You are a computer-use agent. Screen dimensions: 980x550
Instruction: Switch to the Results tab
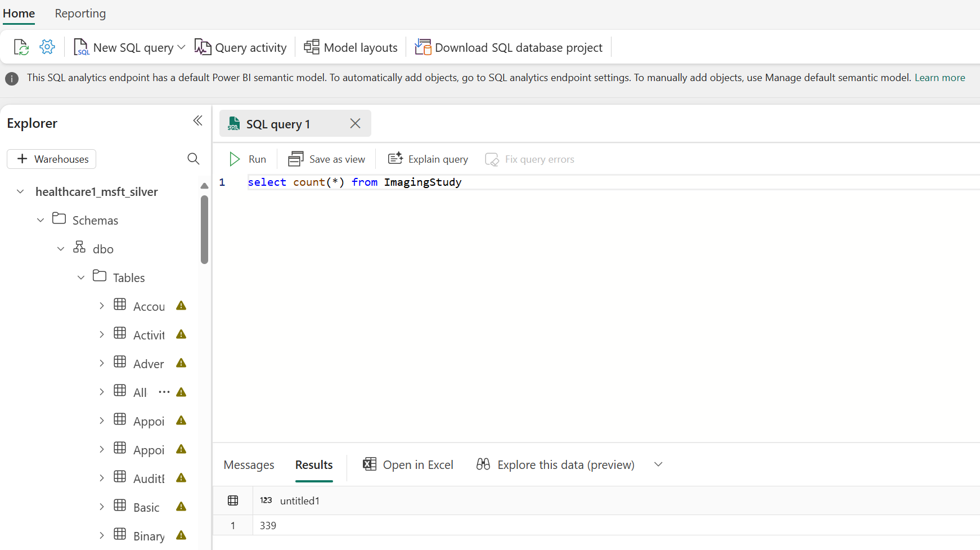pyautogui.click(x=314, y=465)
